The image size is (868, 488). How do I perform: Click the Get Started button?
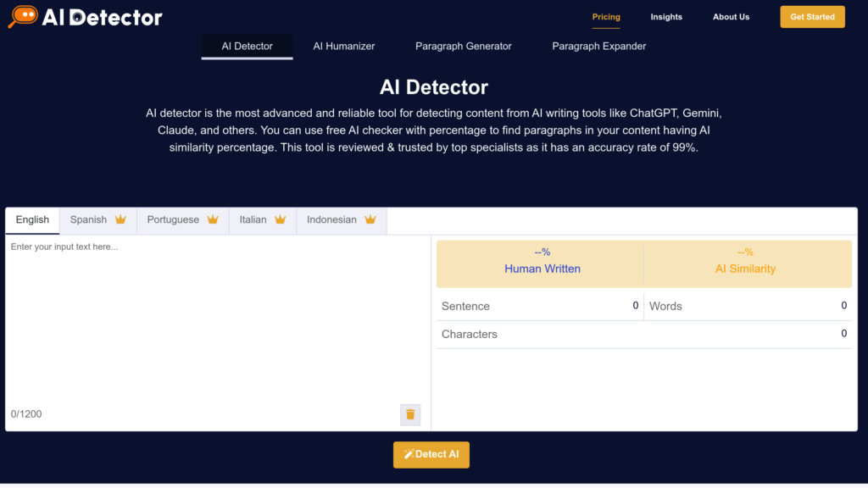811,16
